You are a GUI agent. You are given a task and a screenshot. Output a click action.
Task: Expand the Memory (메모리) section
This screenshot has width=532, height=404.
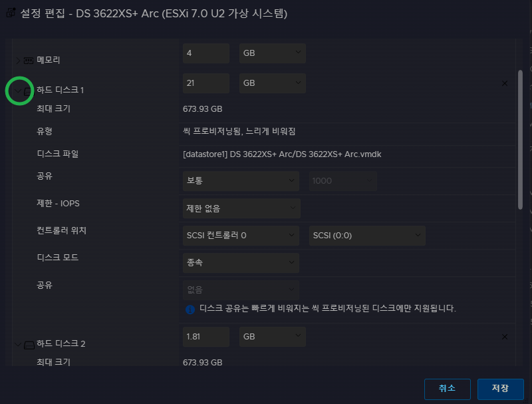pyautogui.click(x=18, y=61)
